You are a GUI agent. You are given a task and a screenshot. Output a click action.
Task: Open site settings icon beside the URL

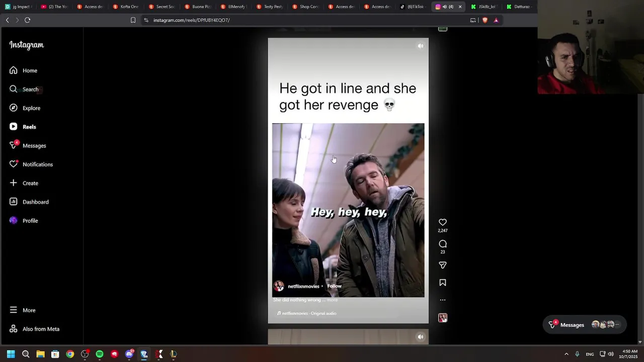tap(146, 20)
